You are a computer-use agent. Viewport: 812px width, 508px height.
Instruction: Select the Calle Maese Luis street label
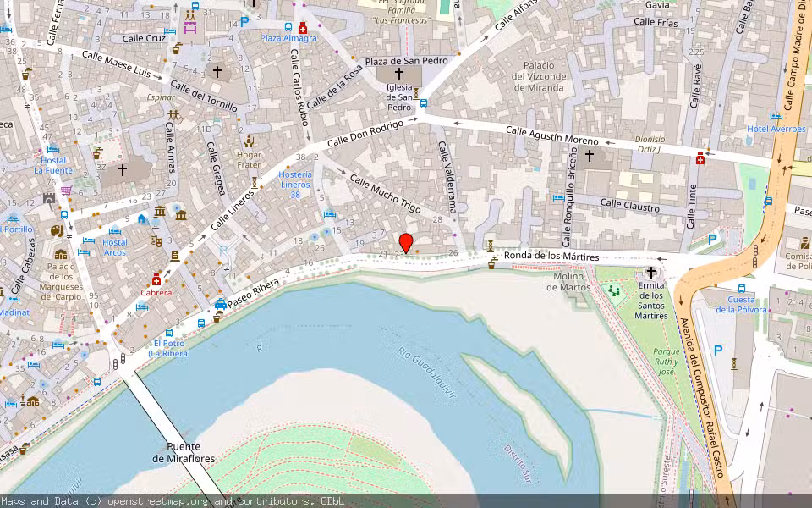point(116,63)
